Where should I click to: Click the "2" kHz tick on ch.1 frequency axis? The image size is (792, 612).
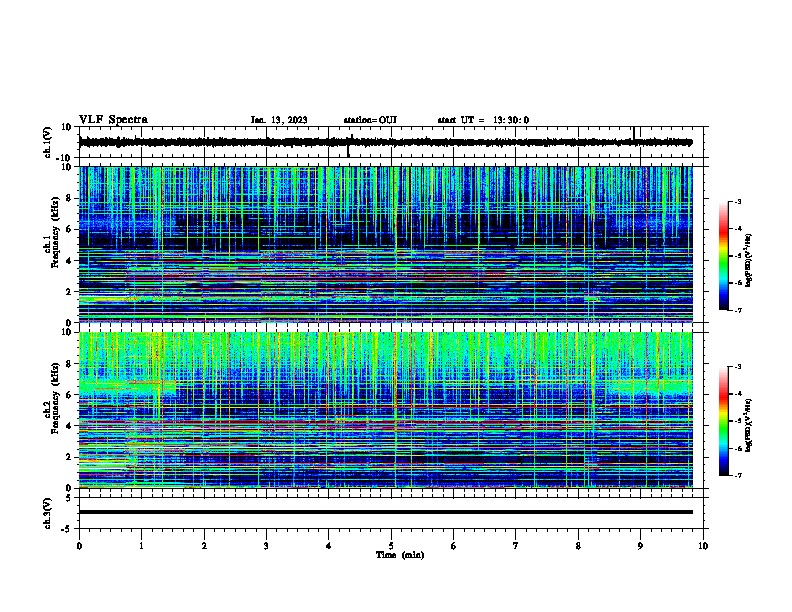click(70, 292)
